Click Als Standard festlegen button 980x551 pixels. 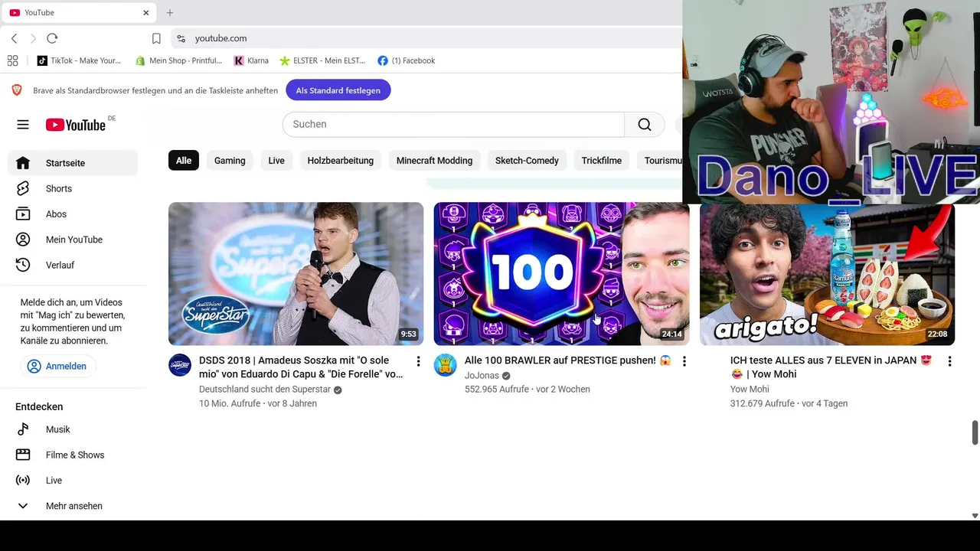coord(338,90)
